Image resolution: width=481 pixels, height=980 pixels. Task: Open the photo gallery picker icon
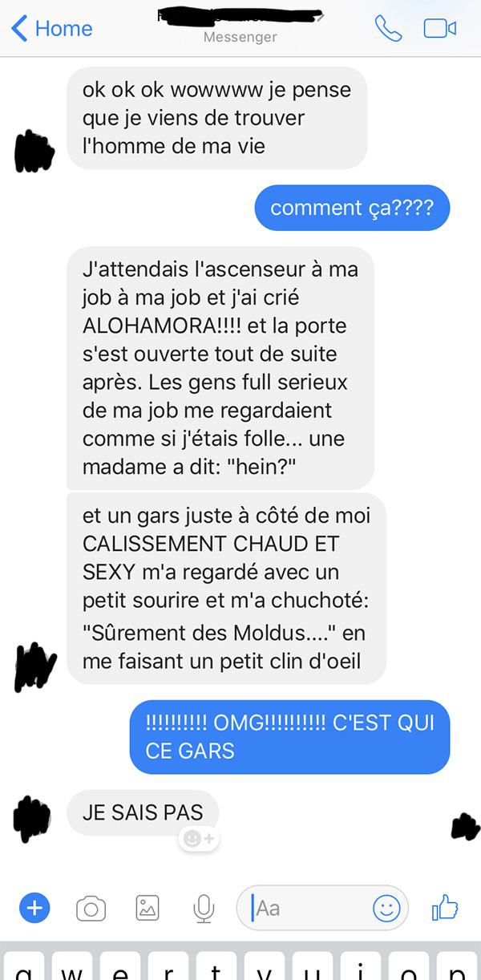(x=148, y=909)
